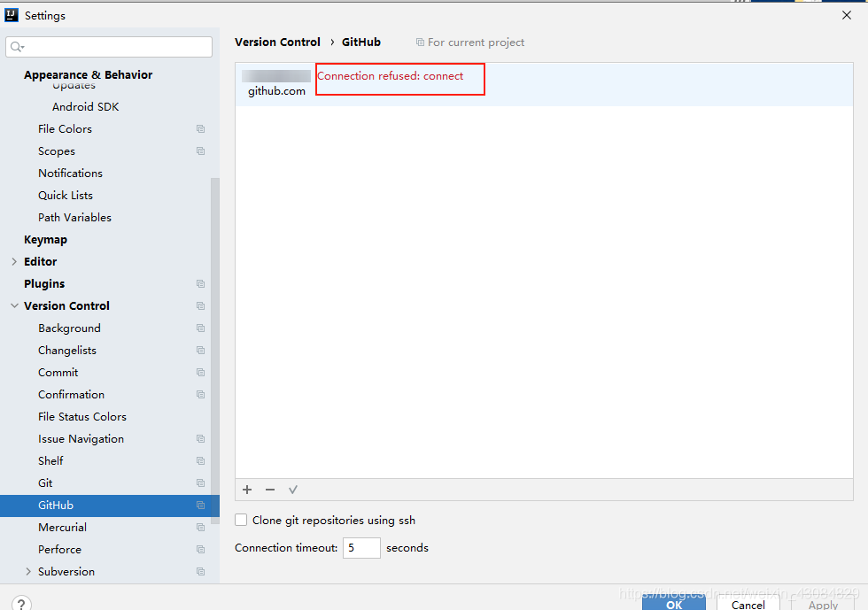Viewport: 868px width, 610px height.
Task: Open Scopes settings
Action: coord(57,151)
